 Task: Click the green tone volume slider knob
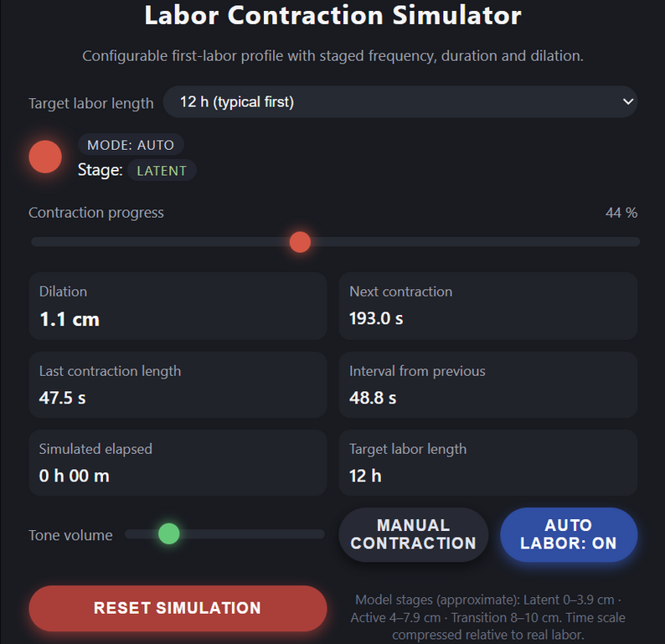(169, 534)
